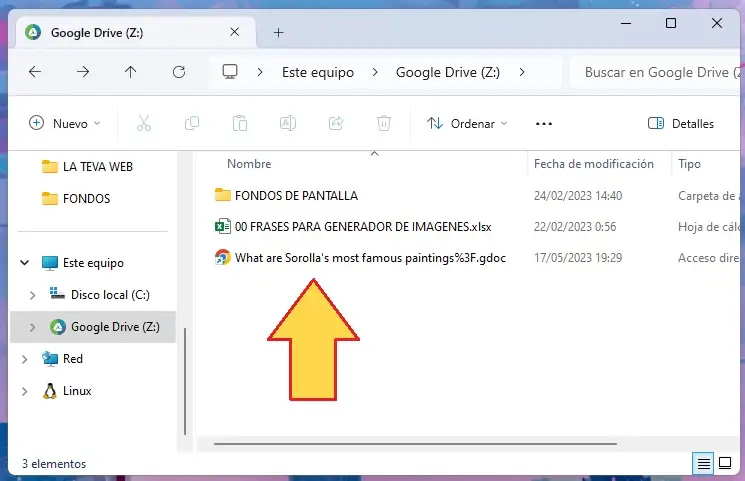The image size is (745, 481).
Task: Expand chevron after the computer icon in address bar
Action: [260, 72]
